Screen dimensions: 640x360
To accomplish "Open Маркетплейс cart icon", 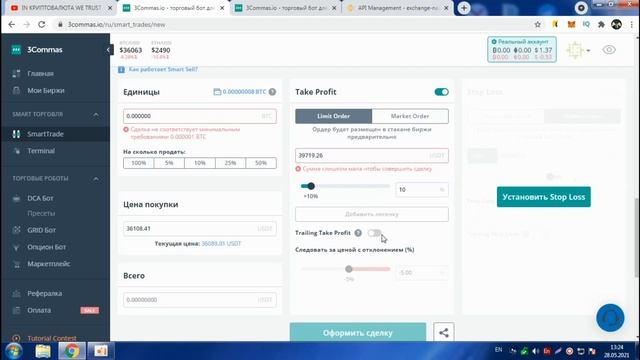I will click(16, 264).
